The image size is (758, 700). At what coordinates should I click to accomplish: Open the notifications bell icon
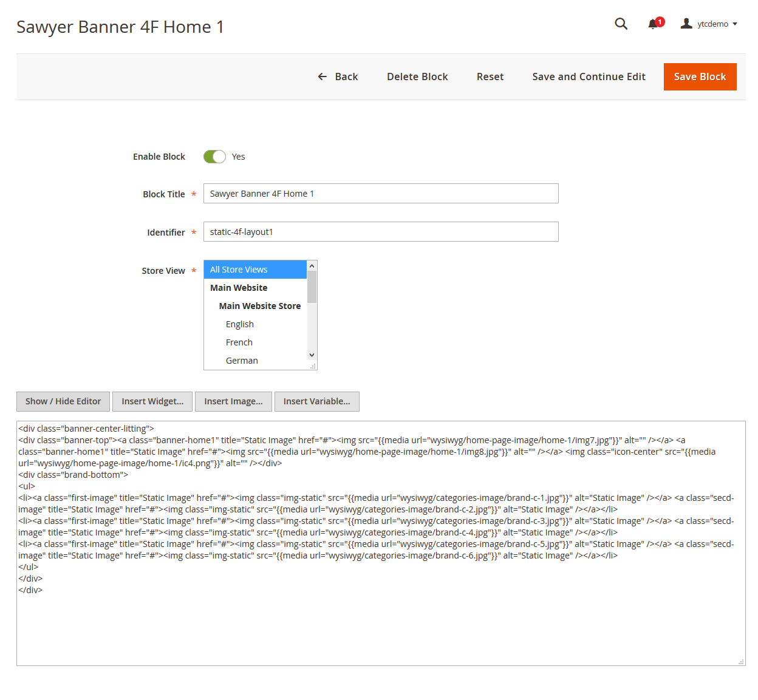[653, 24]
